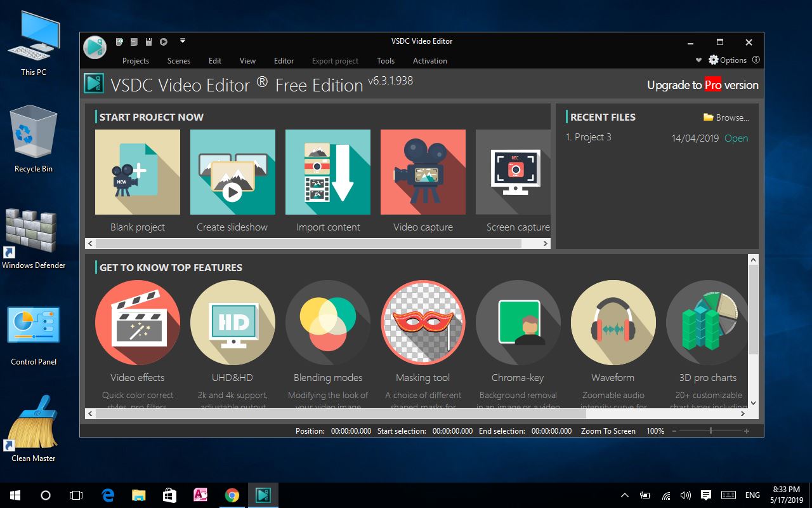The width and height of the screenshot is (812, 508).
Task: Show hidden icons in the system tray
Action: [x=625, y=495]
